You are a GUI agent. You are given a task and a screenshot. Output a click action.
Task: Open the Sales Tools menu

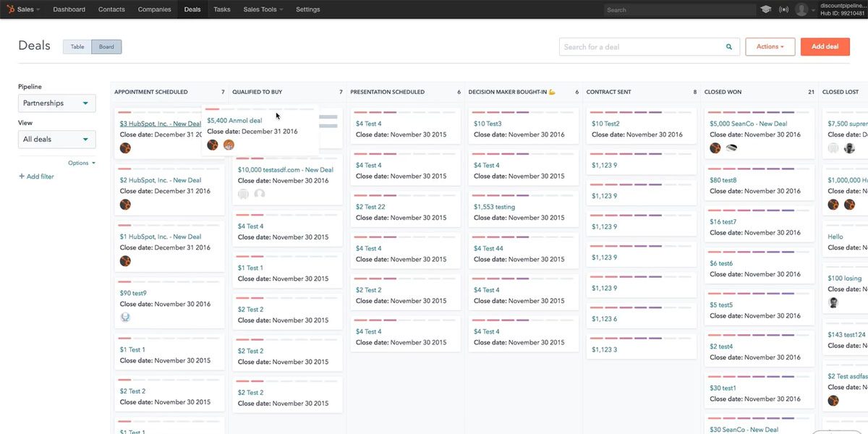pyautogui.click(x=263, y=9)
